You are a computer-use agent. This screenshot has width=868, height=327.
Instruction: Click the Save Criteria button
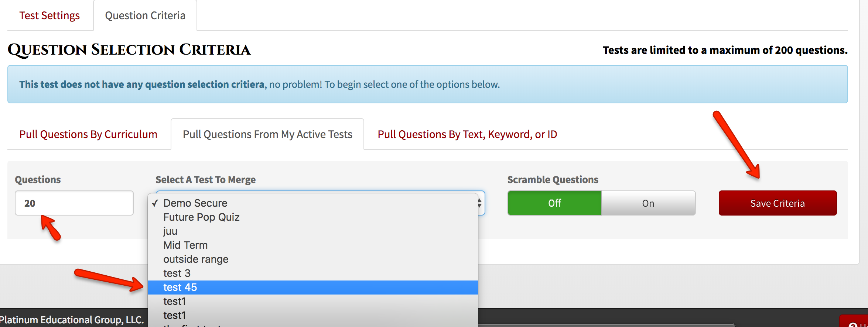pyautogui.click(x=778, y=203)
